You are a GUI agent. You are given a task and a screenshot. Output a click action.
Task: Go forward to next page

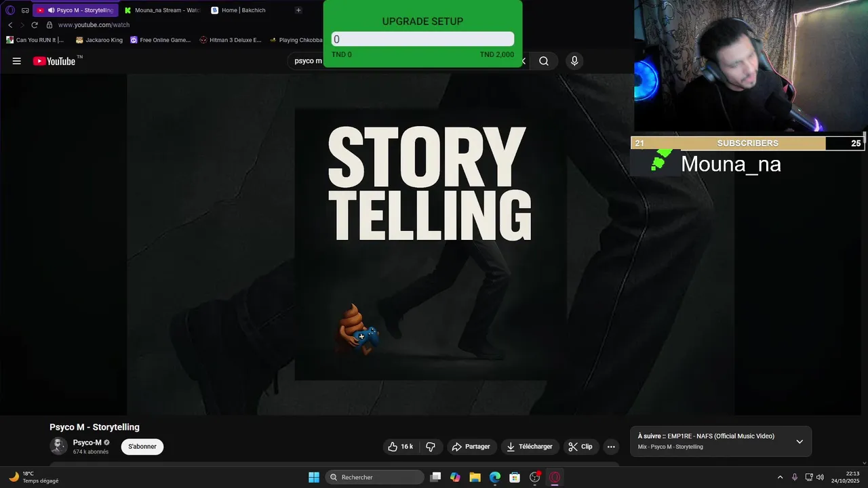[22, 25]
